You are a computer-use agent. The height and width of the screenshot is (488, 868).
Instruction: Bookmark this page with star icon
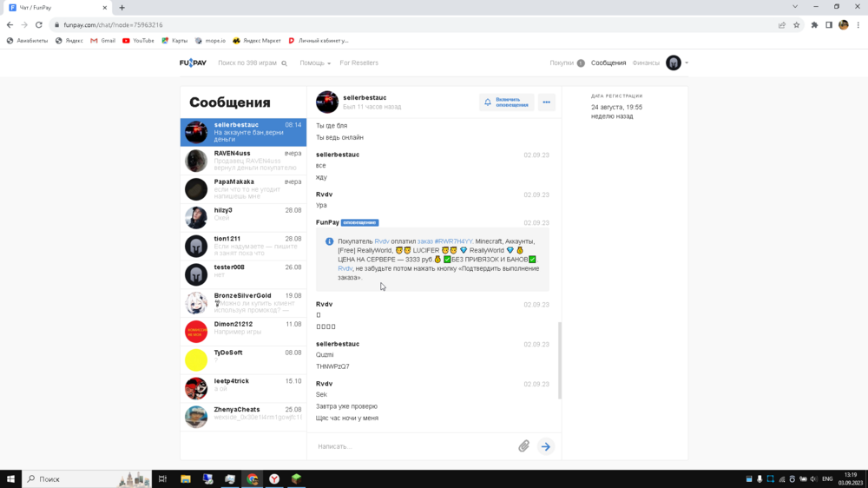[x=796, y=25]
